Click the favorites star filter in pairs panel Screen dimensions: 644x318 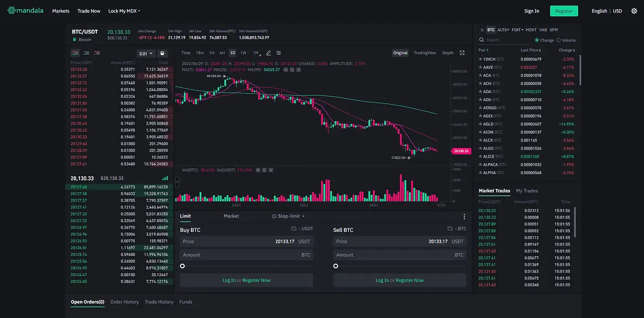(482, 30)
